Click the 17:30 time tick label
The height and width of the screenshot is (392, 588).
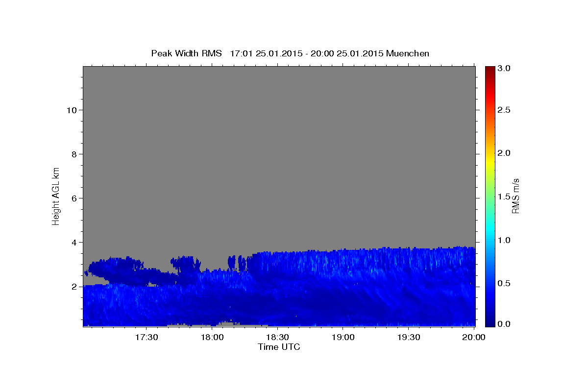tap(147, 337)
